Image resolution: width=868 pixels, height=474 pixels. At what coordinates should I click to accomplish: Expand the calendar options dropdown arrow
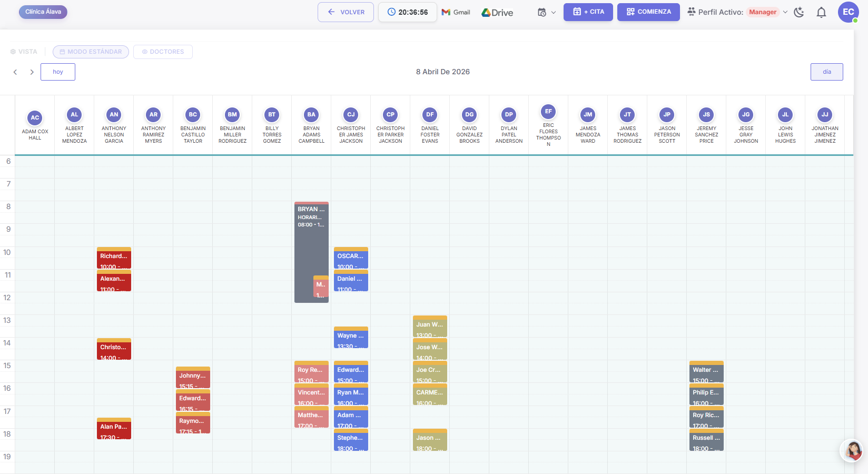(554, 13)
